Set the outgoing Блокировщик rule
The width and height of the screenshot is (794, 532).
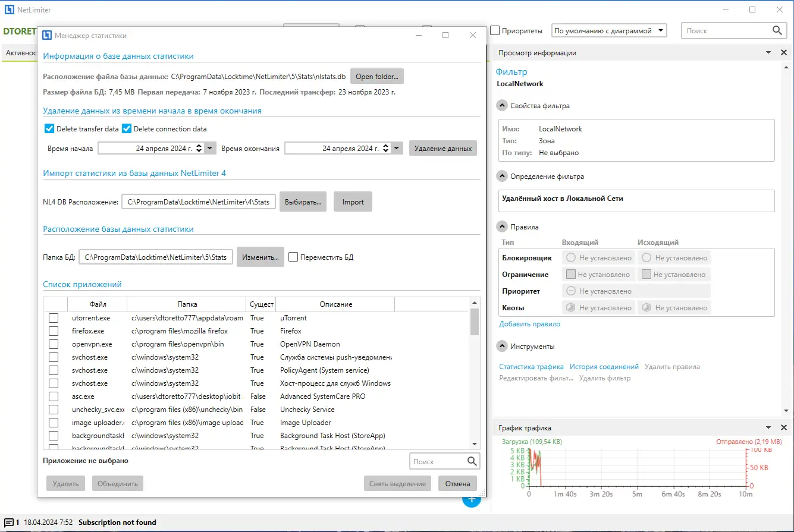pos(674,258)
